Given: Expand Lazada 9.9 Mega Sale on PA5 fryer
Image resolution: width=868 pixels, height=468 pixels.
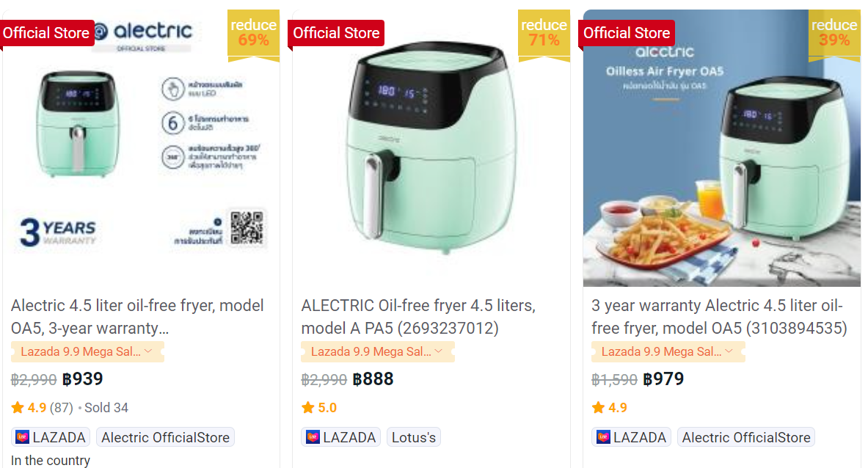Looking at the screenshot, I should point(438,351).
